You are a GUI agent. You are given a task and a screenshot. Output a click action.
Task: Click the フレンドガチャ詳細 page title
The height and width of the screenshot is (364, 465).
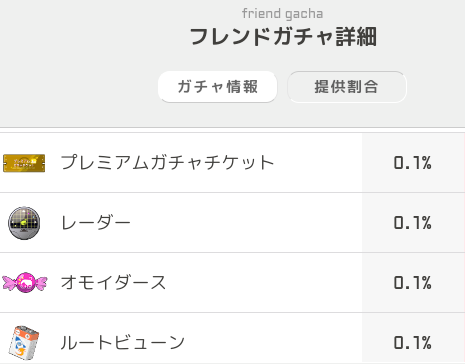pyautogui.click(x=283, y=37)
